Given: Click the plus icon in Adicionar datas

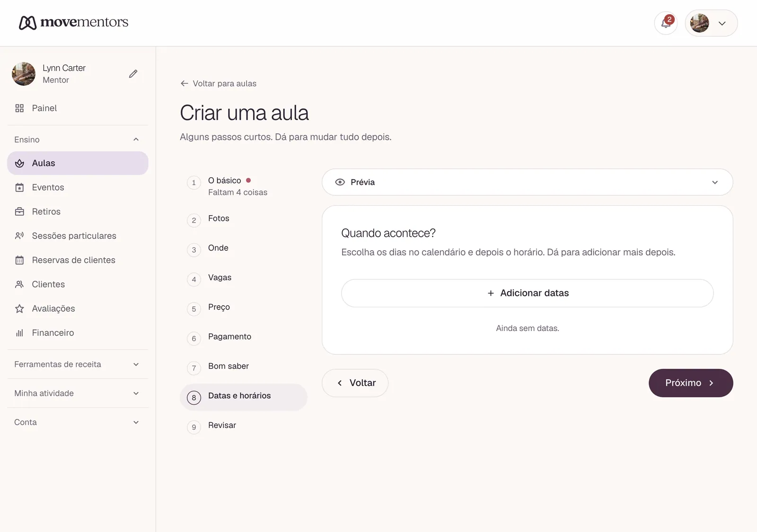Looking at the screenshot, I should click(491, 293).
